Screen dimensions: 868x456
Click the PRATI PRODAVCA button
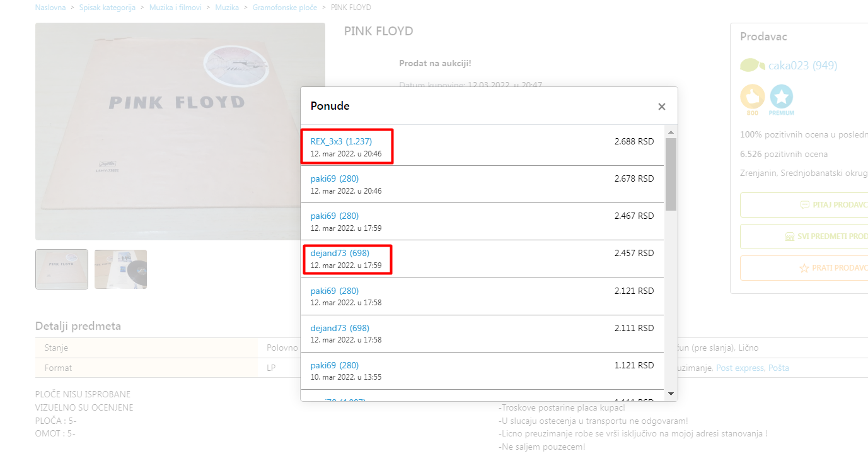point(833,268)
